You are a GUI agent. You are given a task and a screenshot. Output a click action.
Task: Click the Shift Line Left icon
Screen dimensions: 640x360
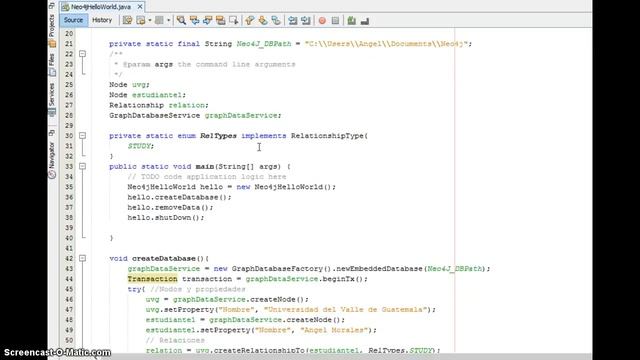click(292, 20)
